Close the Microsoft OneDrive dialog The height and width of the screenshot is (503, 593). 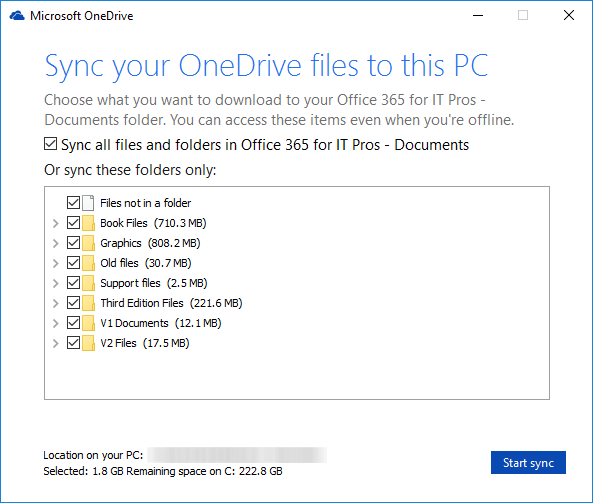click(x=569, y=16)
